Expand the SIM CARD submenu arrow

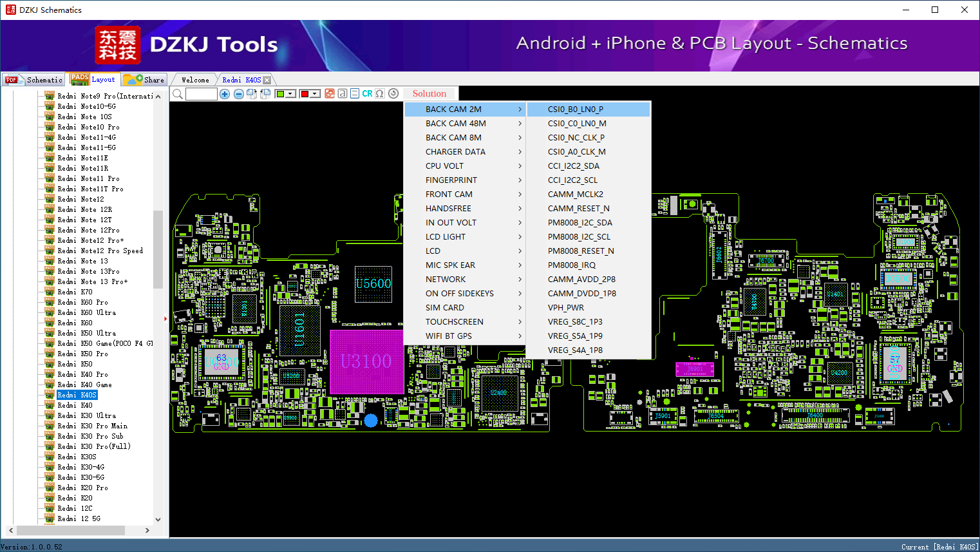coord(520,308)
